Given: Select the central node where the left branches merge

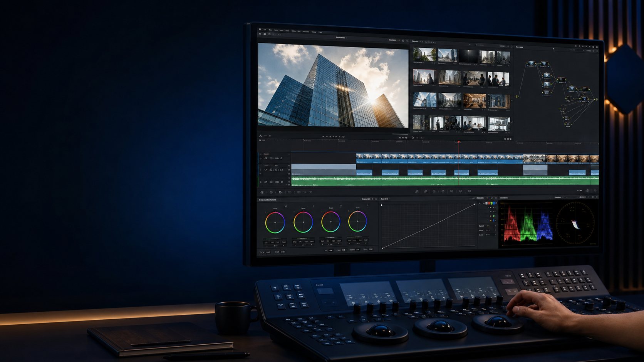Looking at the screenshot, I should (x=562, y=80).
